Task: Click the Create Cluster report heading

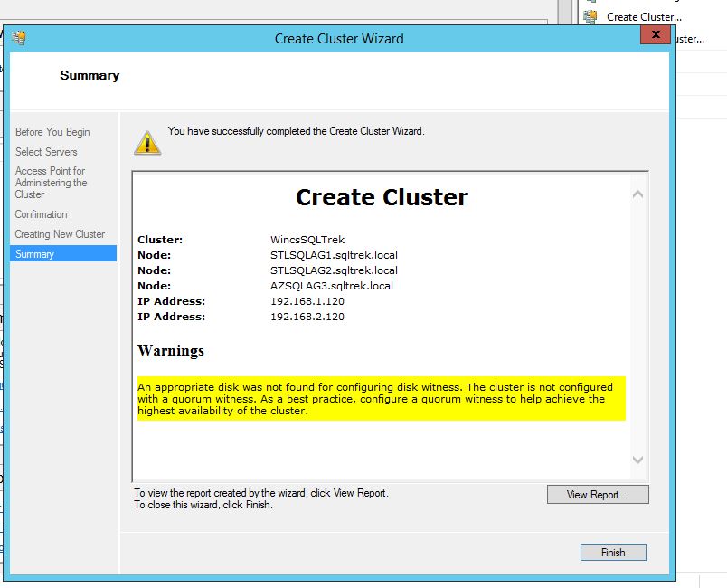Action: pos(382,197)
